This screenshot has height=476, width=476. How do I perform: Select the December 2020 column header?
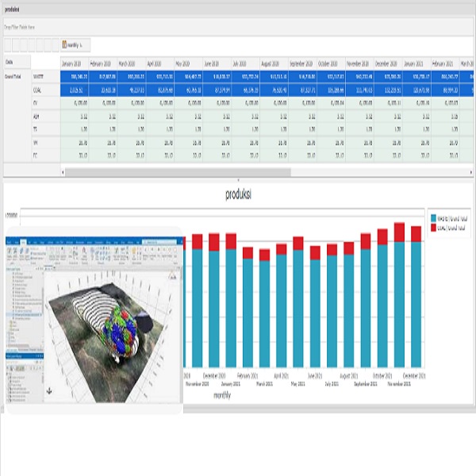click(x=388, y=63)
